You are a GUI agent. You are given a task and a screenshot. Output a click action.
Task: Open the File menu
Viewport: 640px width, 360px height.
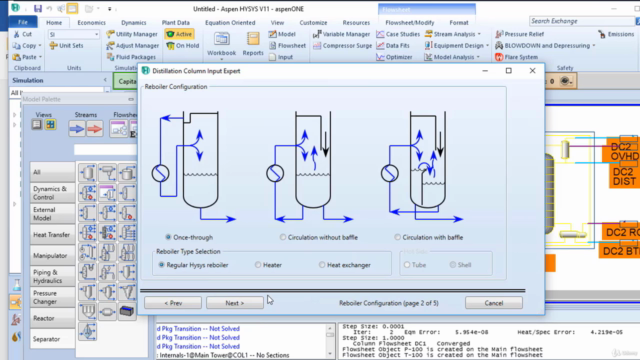23,22
